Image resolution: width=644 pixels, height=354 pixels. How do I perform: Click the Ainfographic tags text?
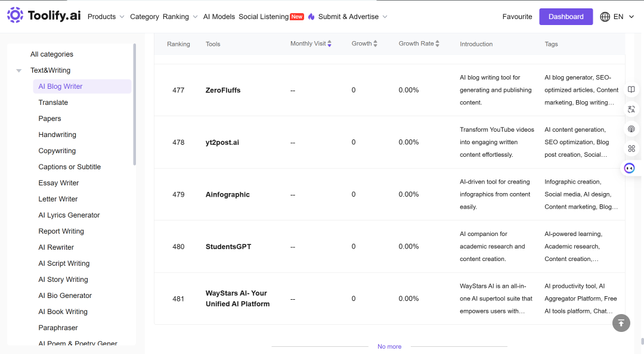[x=581, y=194]
